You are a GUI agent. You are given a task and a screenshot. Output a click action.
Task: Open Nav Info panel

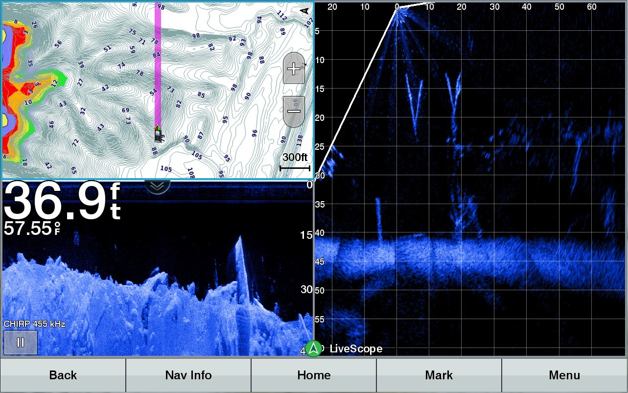click(188, 375)
